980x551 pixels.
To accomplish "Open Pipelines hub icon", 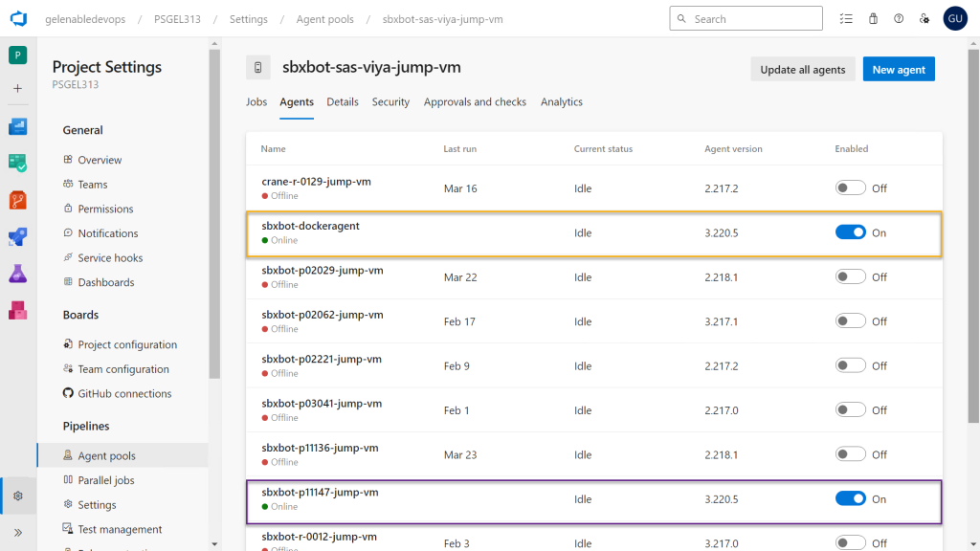I will [x=18, y=236].
